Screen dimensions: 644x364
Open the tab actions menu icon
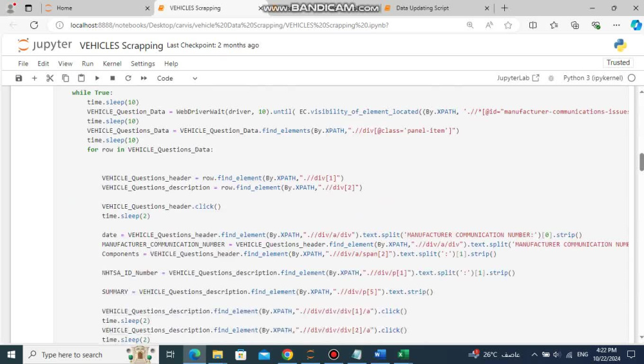coord(28,8)
